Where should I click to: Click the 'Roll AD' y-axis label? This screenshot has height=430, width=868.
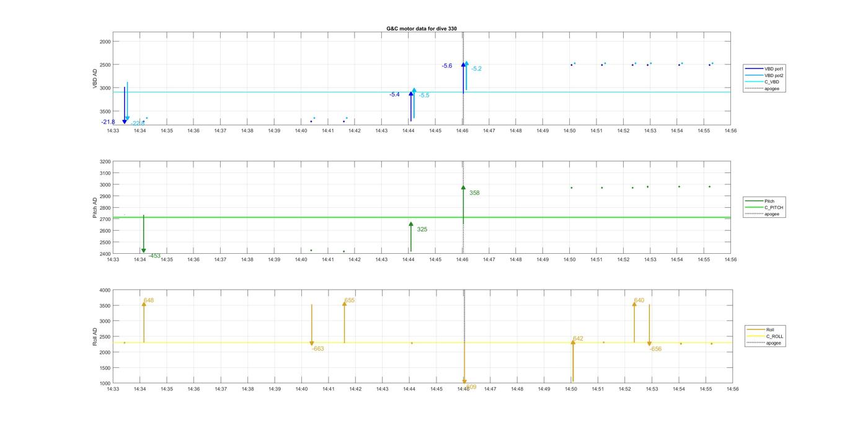coord(95,336)
